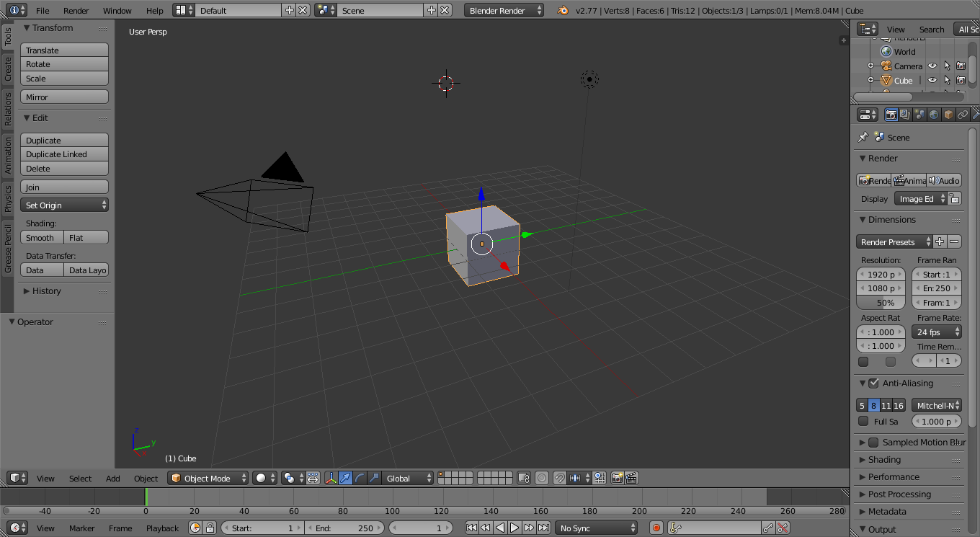Open the 24 fps frame rate dropdown

pos(937,332)
